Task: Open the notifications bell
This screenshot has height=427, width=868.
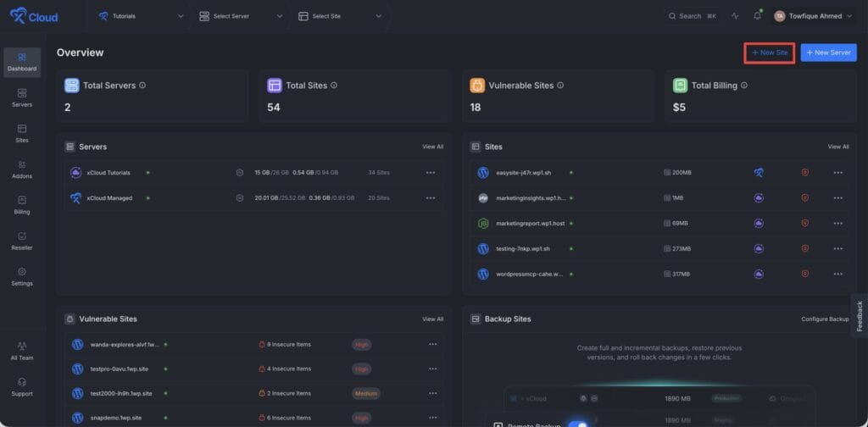Action: [x=757, y=15]
